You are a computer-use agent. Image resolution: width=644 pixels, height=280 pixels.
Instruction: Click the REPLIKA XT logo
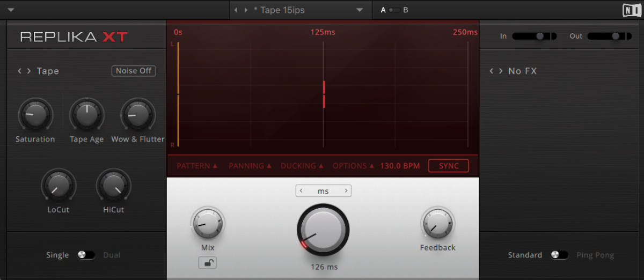pos(74,37)
